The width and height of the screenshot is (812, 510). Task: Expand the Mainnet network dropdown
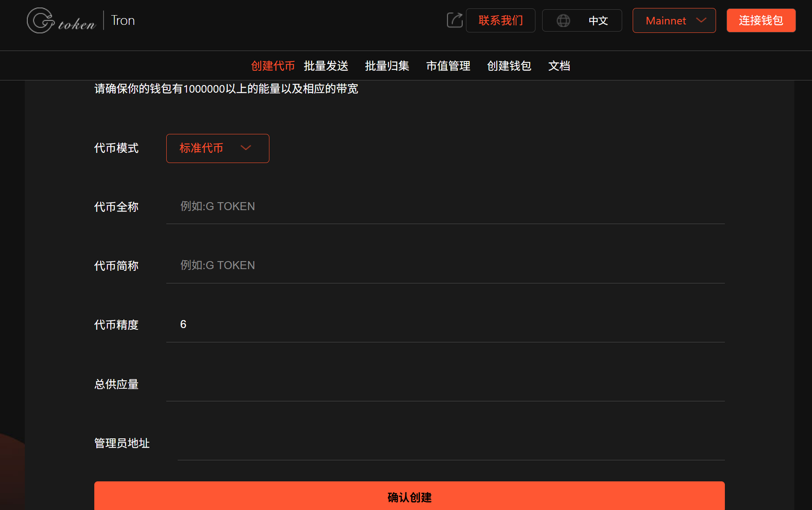pyautogui.click(x=674, y=21)
